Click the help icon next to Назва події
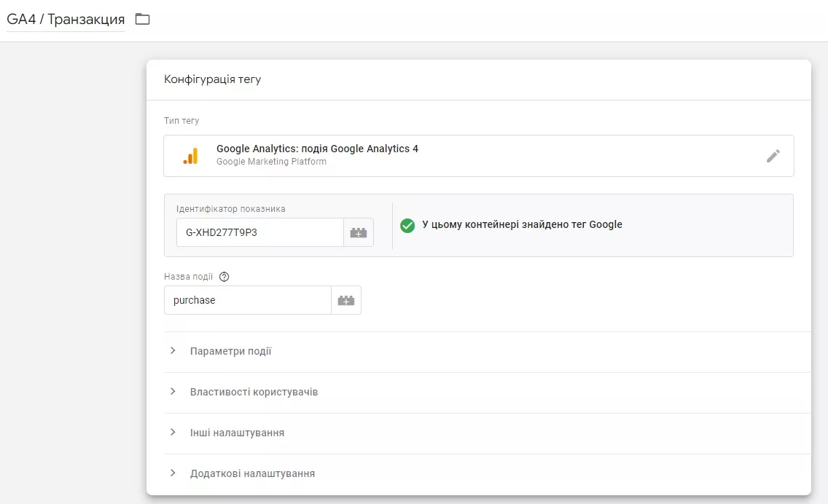Screen dimensions: 828x504 coord(224,277)
